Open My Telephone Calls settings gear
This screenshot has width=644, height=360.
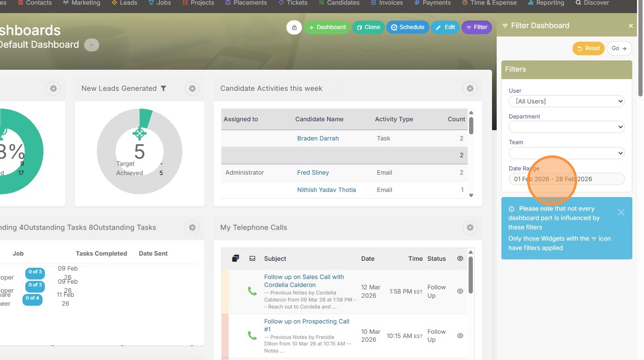[x=470, y=228]
